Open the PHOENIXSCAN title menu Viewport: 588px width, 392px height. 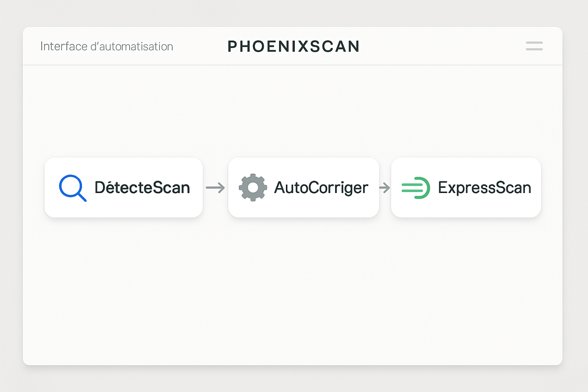[x=293, y=46]
